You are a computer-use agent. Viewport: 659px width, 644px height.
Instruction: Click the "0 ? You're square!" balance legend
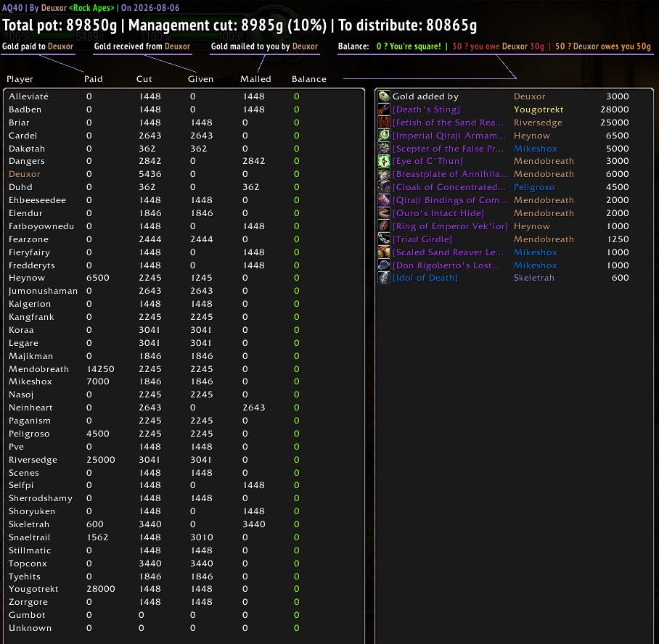409,46
